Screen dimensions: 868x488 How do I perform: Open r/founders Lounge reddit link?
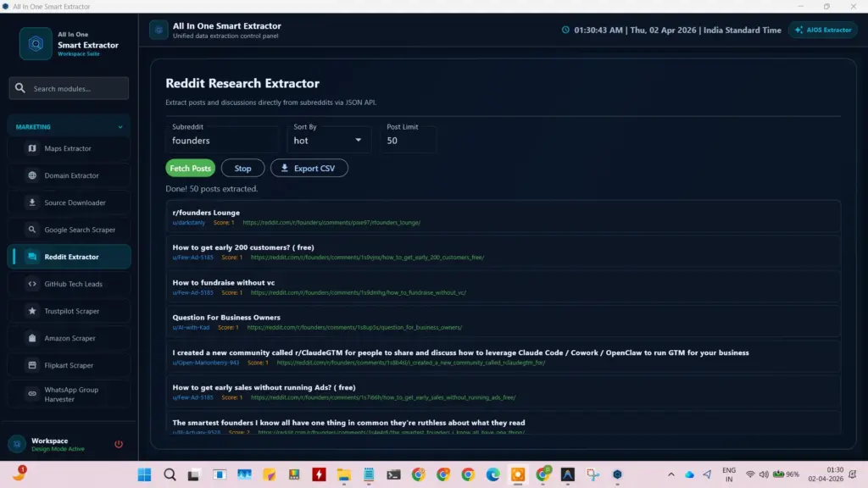tap(331, 223)
